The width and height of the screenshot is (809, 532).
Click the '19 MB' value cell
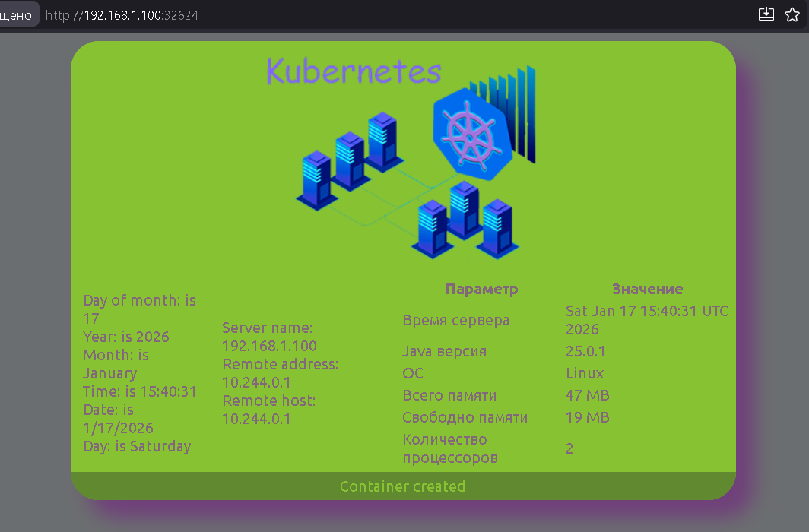(588, 417)
